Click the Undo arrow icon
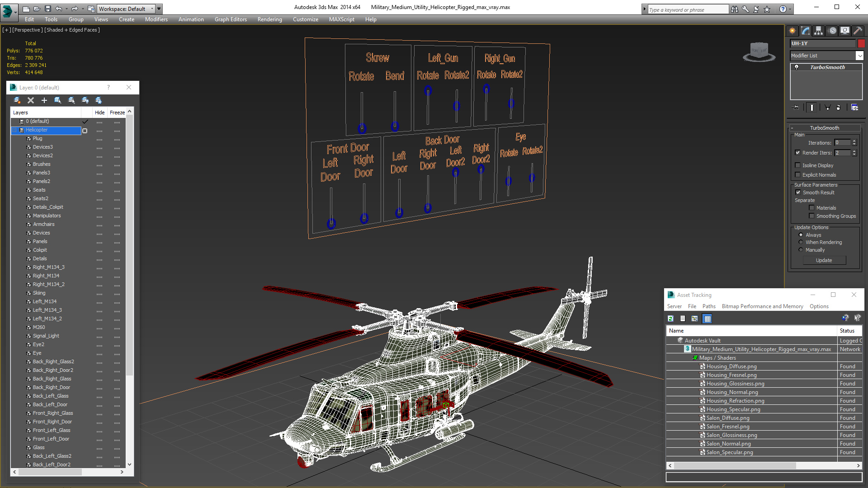Screen dimensions: 868x488 tap(59, 9)
